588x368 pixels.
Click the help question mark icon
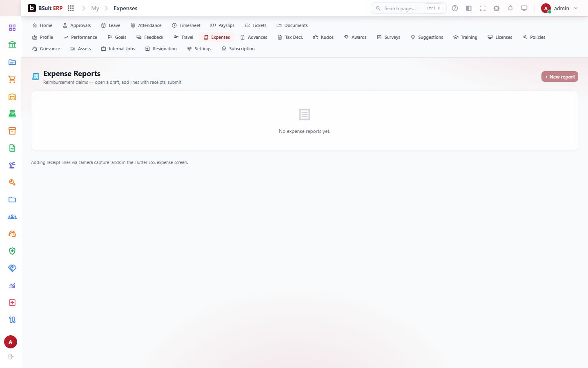pyautogui.click(x=455, y=8)
